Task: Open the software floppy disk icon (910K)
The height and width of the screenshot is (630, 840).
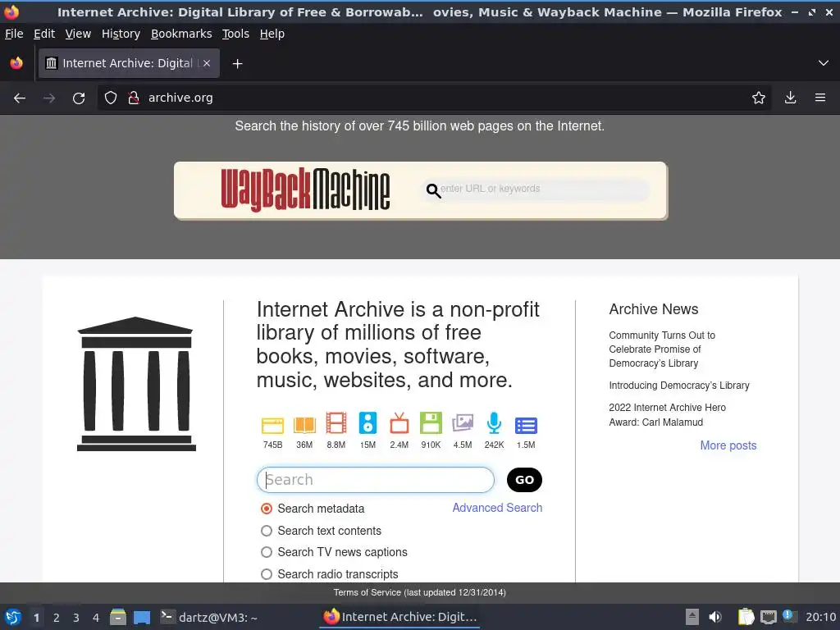Action: pos(431,423)
